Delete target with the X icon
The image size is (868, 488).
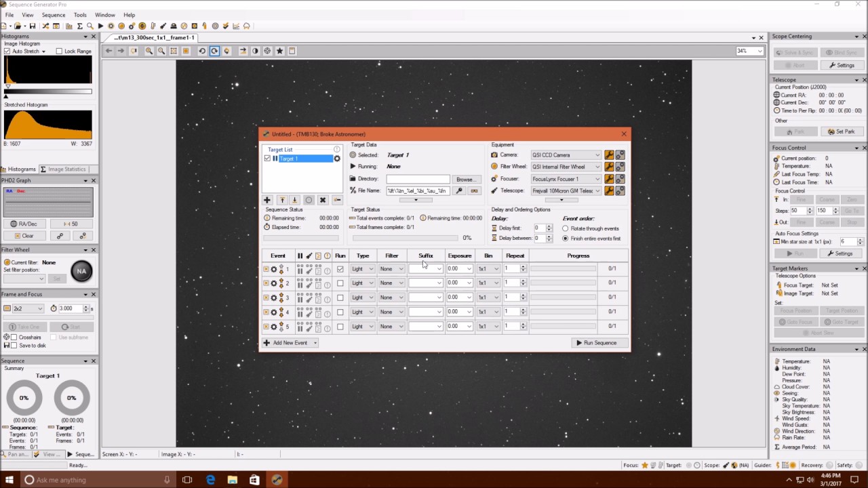pyautogui.click(x=323, y=200)
